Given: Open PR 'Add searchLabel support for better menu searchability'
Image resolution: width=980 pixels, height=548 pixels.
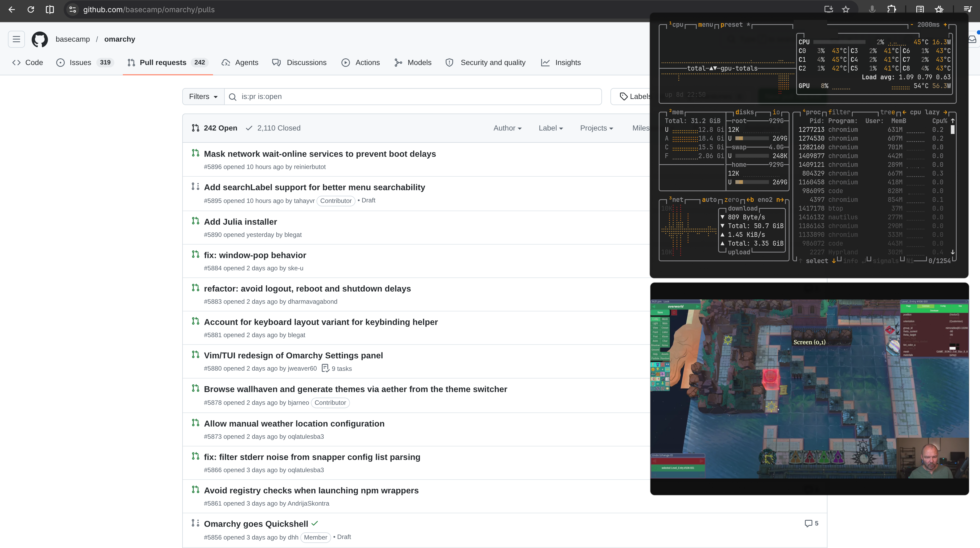Looking at the screenshot, I should (x=315, y=188).
